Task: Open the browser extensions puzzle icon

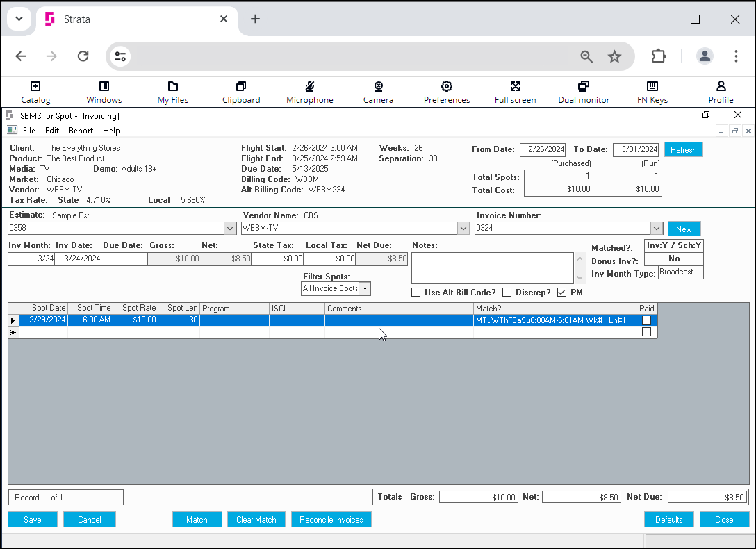Action: 659,56
